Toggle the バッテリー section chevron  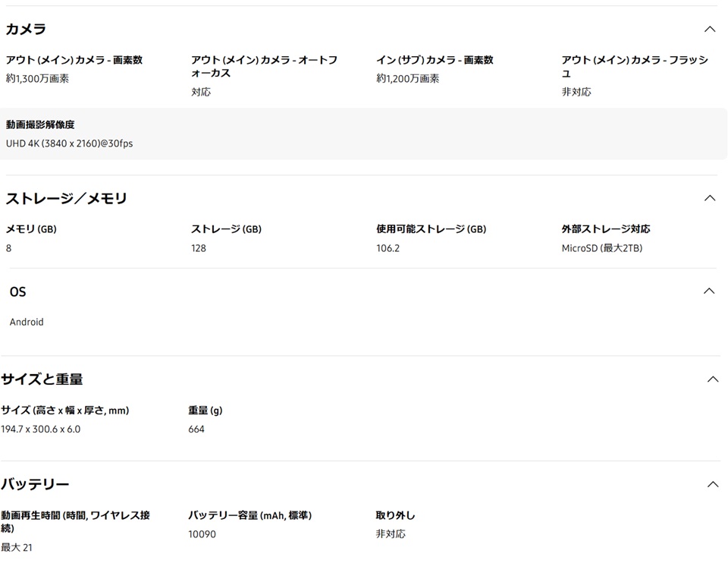point(712,484)
